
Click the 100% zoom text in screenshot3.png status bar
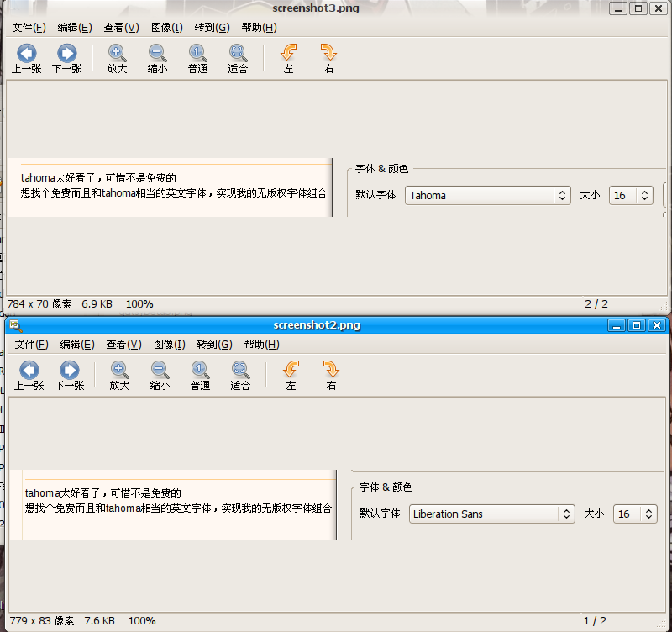[x=139, y=304]
